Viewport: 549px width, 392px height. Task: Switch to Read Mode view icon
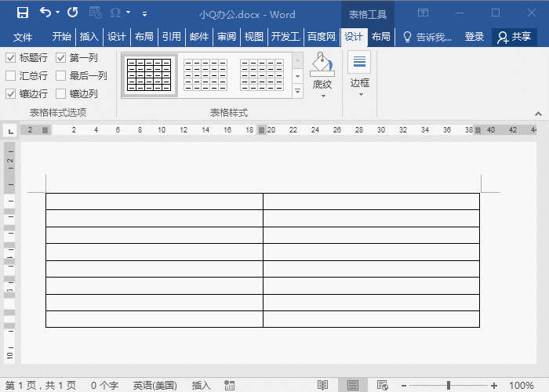coord(322,386)
